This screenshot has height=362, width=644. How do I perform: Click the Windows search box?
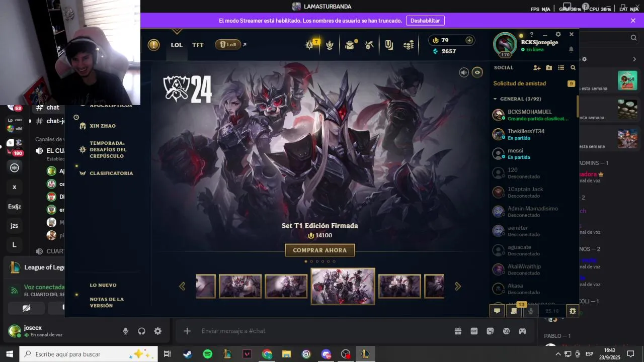[x=89, y=354]
